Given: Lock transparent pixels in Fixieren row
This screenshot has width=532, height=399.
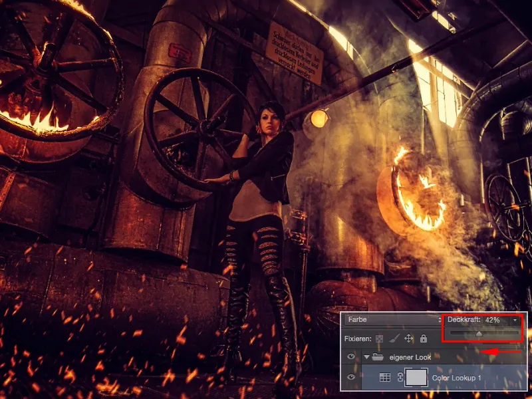Looking at the screenshot, I should pyautogui.click(x=379, y=338).
